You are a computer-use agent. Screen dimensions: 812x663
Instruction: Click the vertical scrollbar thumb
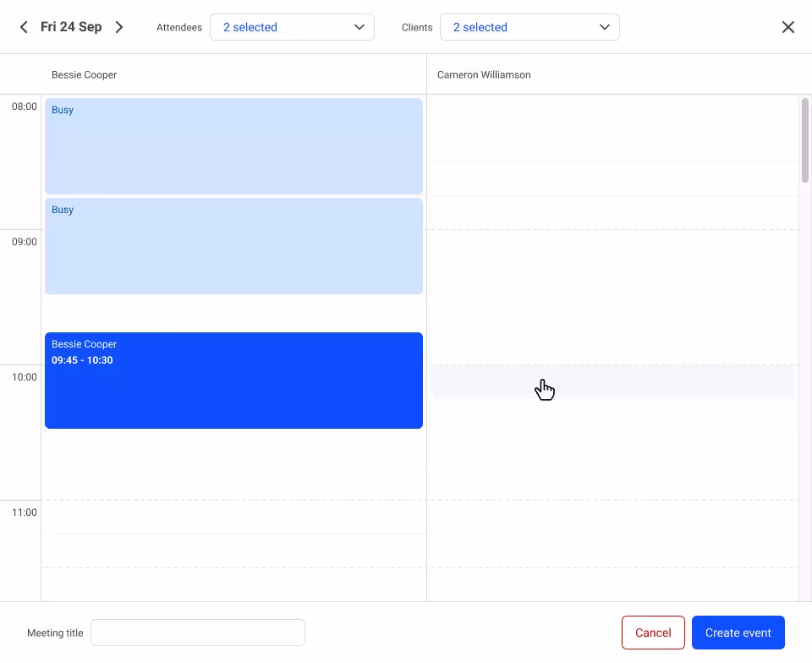804,140
